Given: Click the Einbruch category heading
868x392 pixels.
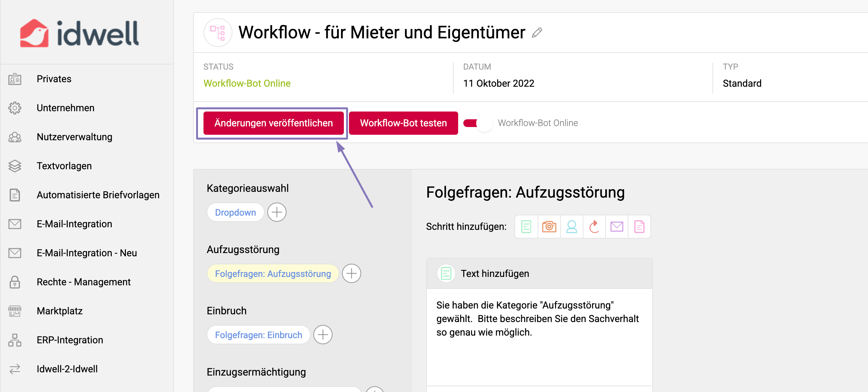Looking at the screenshot, I should pos(226,311).
